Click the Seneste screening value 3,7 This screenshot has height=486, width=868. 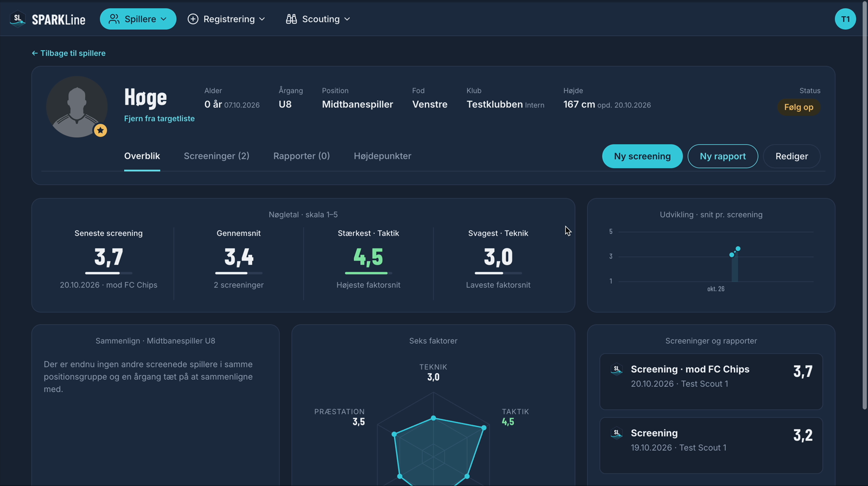108,257
